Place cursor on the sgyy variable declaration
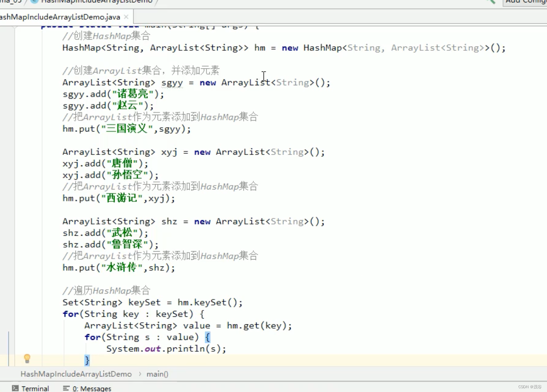 tap(172, 83)
